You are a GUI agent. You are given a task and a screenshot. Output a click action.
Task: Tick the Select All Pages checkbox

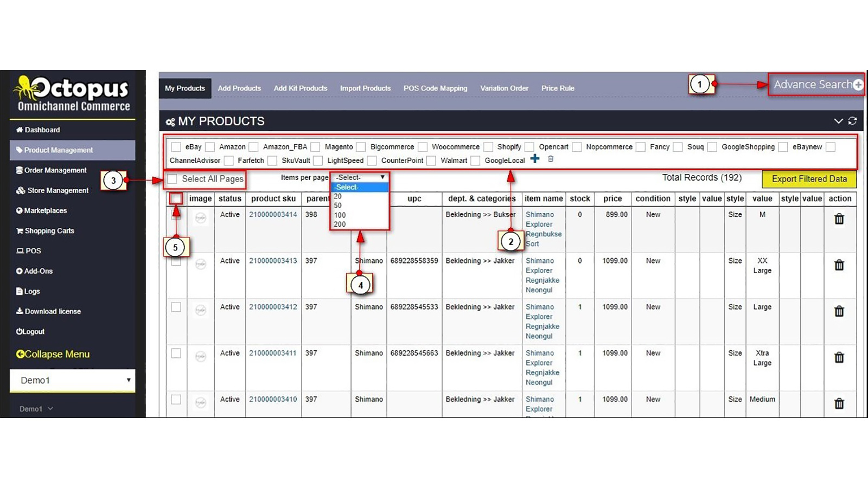[x=173, y=179]
